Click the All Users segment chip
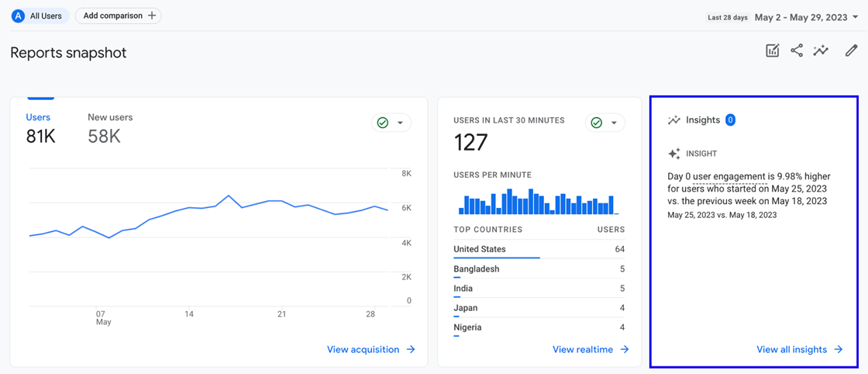 (x=40, y=16)
